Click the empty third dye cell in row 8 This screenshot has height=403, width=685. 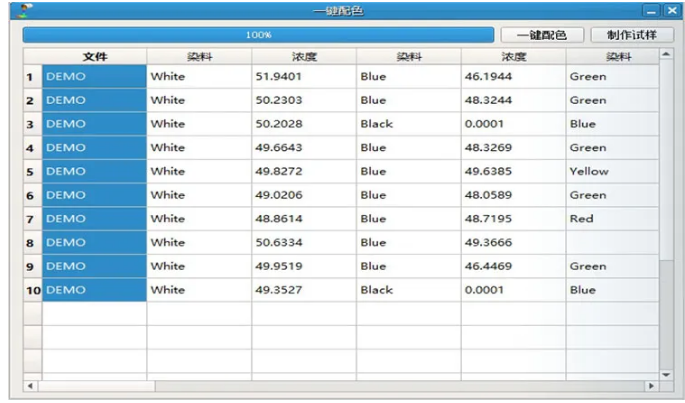tap(612, 243)
